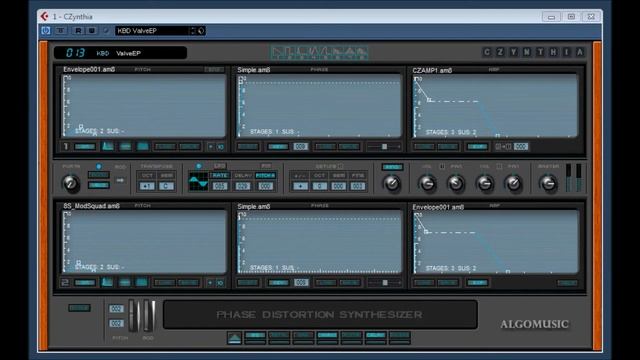Click the knob below the RING button
The height and width of the screenshot is (360, 640).
point(392,184)
